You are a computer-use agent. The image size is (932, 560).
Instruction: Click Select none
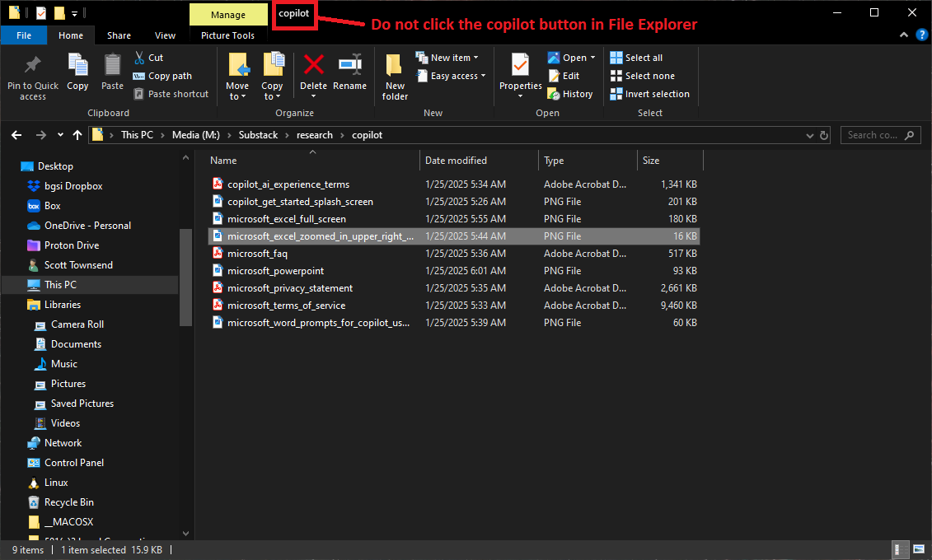click(x=643, y=76)
